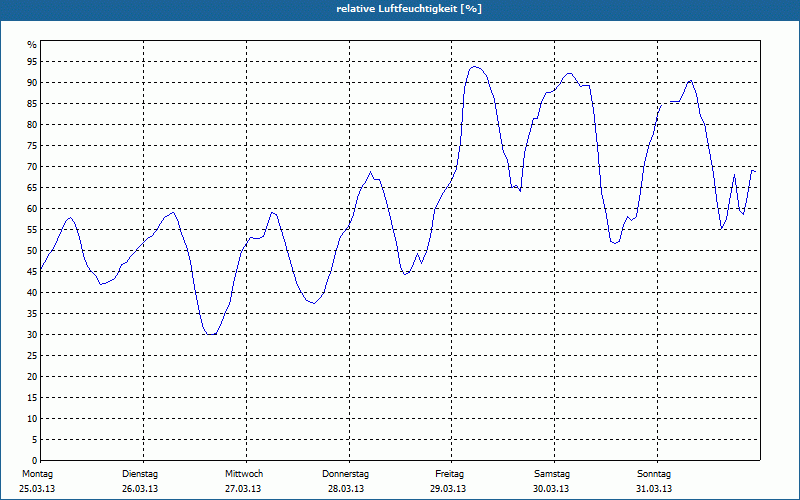This screenshot has width=800, height=500.
Task: Click the humidity peak near 94% on Freitag
Action: coord(474,66)
